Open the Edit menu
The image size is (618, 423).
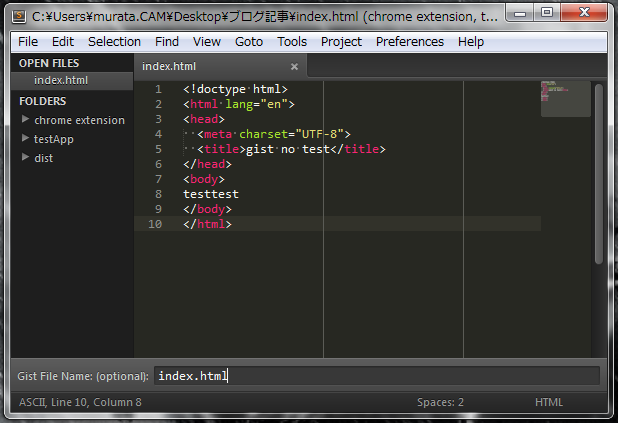[63, 42]
